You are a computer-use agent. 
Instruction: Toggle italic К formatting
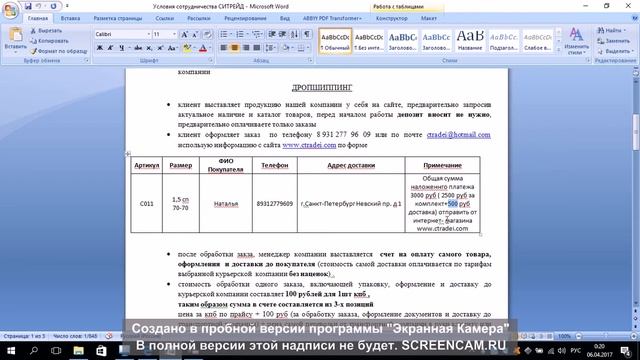tap(110, 48)
